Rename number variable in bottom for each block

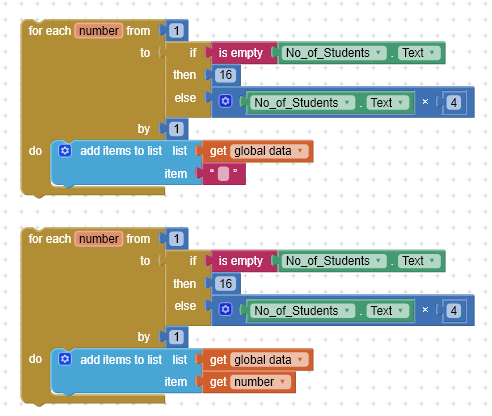99,239
